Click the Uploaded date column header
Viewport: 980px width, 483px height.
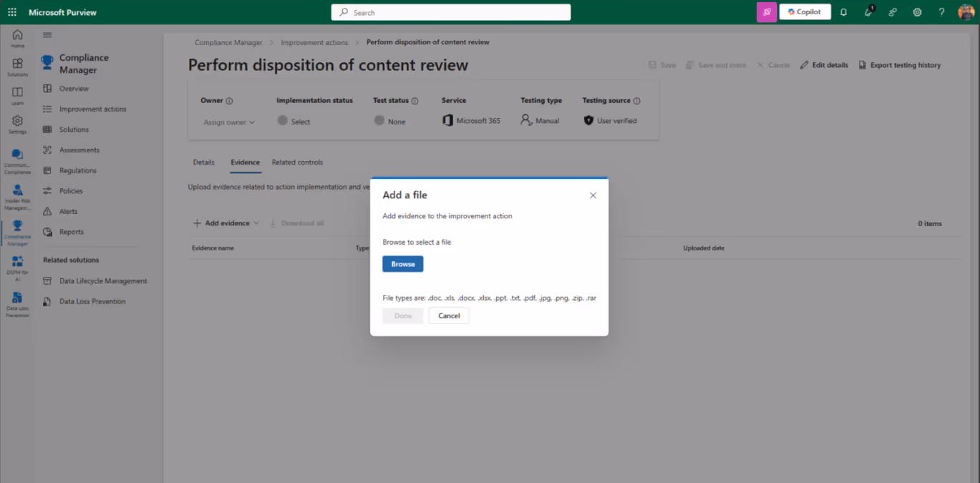(704, 248)
